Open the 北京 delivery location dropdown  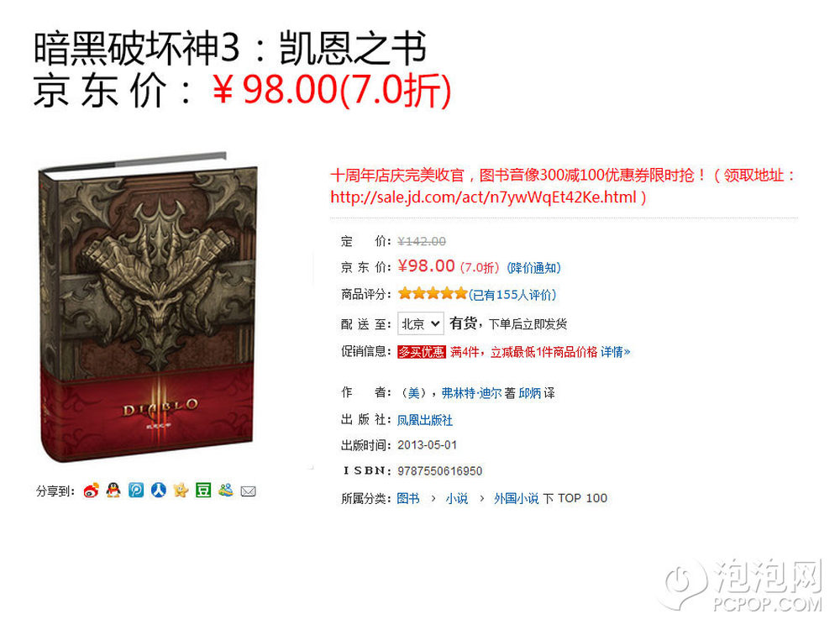(x=421, y=323)
